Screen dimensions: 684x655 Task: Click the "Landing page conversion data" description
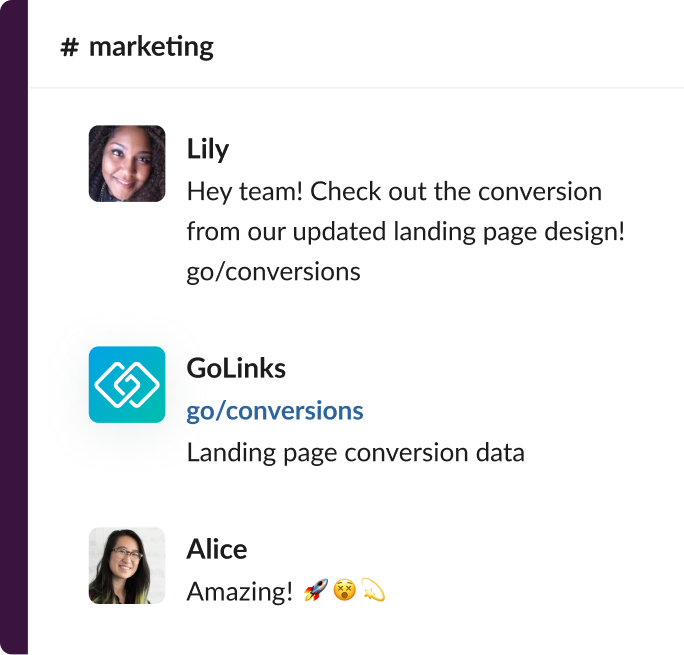(355, 452)
